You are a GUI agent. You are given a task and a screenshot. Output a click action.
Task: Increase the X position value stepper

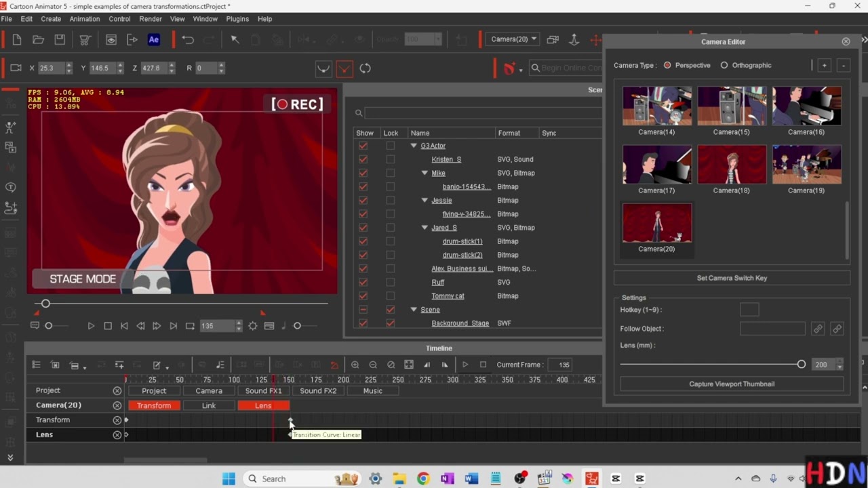click(68, 66)
